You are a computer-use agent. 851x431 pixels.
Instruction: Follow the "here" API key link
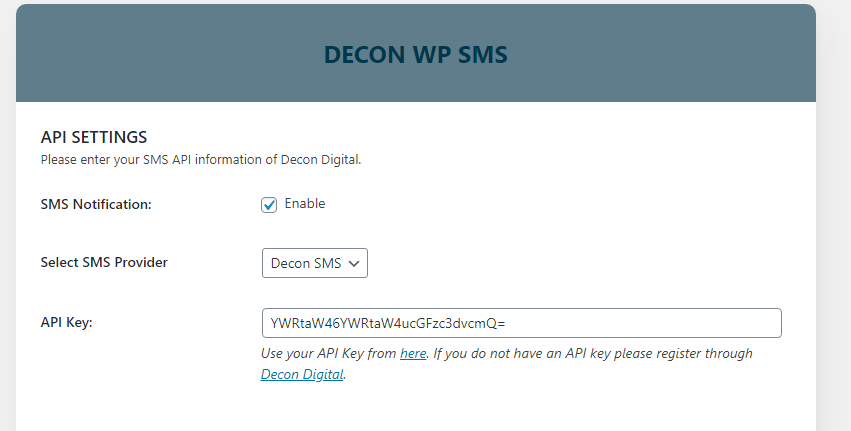tap(413, 353)
